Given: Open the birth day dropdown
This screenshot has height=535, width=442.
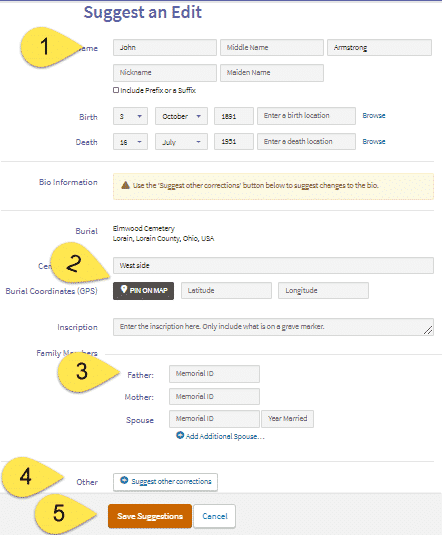Looking at the screenshot, I should (130, 116).
